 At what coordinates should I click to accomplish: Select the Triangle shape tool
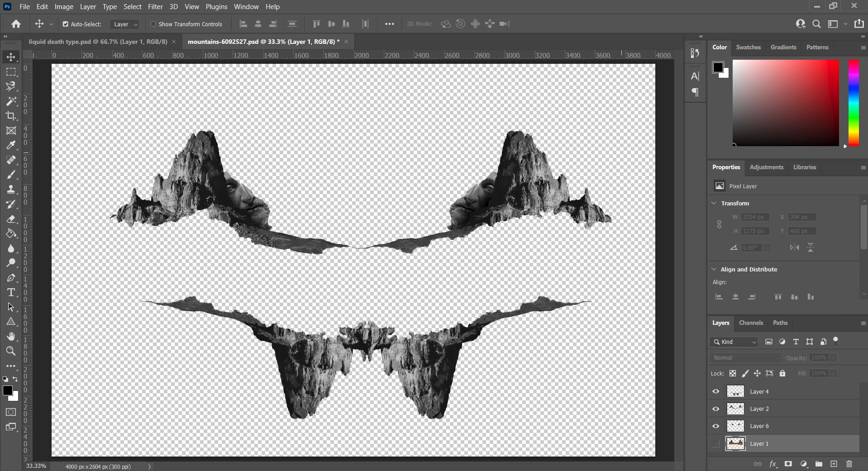[11, 322]
